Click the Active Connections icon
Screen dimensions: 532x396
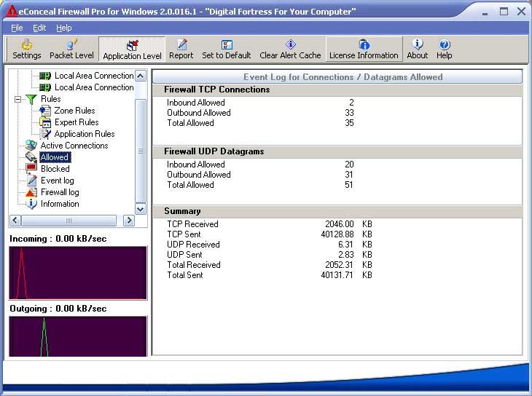[x=31, y=146]
